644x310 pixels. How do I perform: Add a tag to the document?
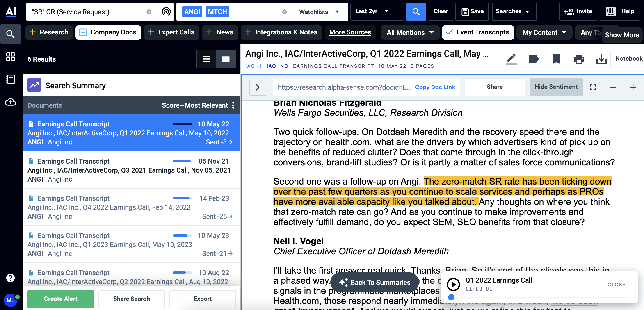[x=534, y=59]
